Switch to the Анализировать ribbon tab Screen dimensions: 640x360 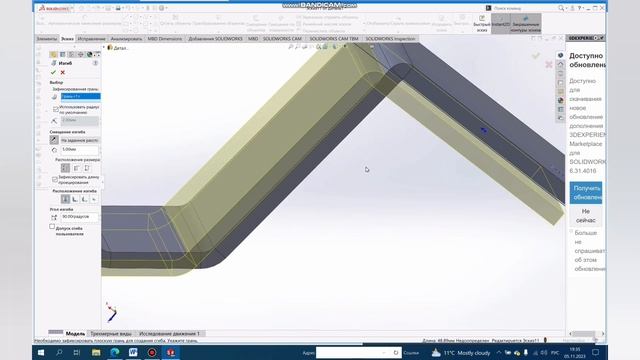[126, 39]
